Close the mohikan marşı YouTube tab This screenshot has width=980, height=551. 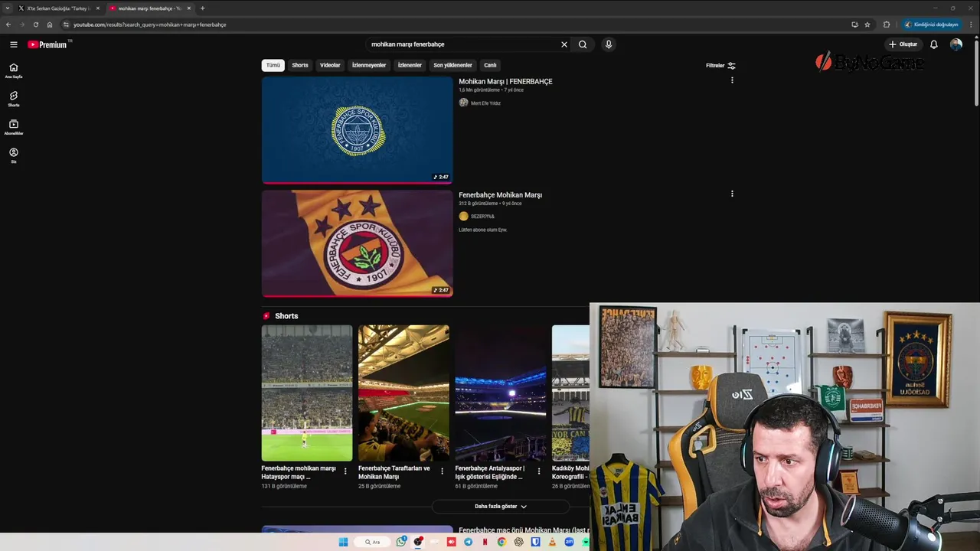tap(188, 8)
